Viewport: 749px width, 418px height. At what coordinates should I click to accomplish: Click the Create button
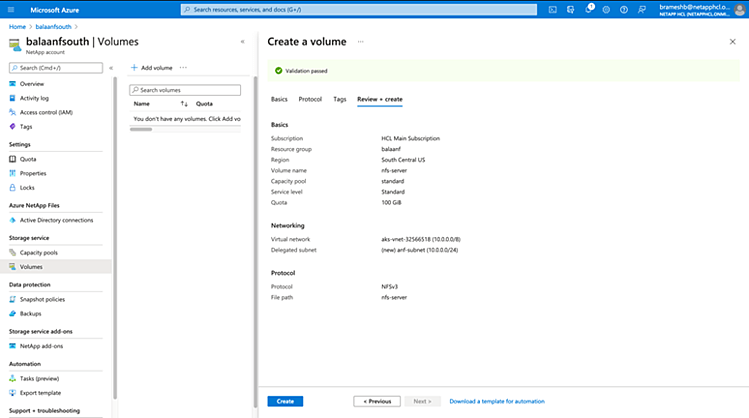(285, 401)
